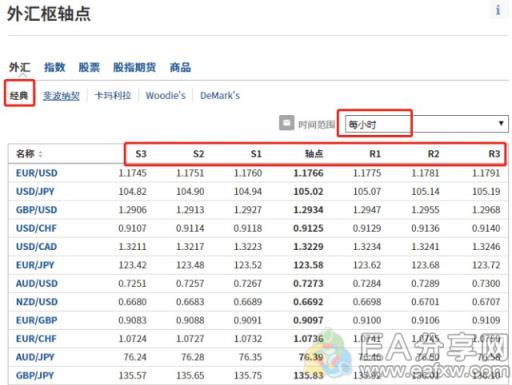Click the S3 column header
The height and width of the screenshot is (385, 512).
tap(141, 154)
